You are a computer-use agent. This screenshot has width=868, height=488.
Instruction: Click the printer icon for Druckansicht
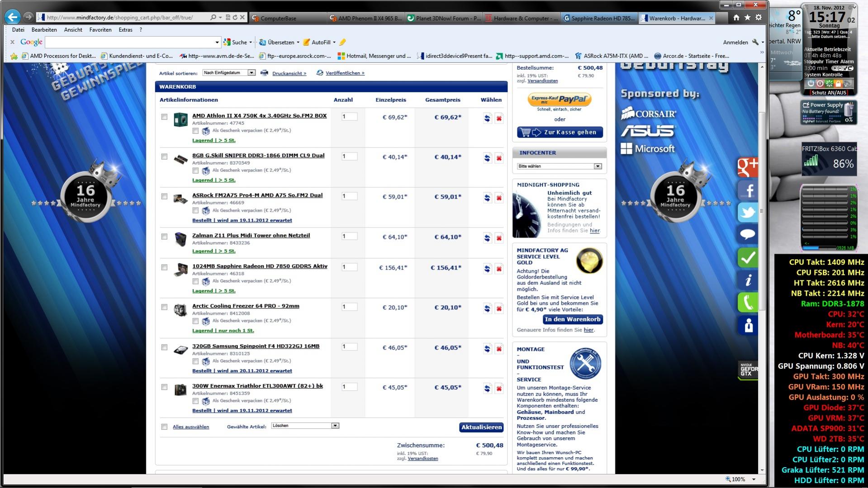(x=264, y=73)
